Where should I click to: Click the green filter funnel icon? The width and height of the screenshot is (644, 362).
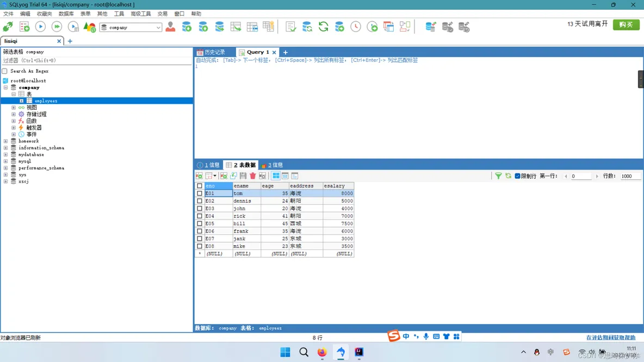tap(498, 176)
